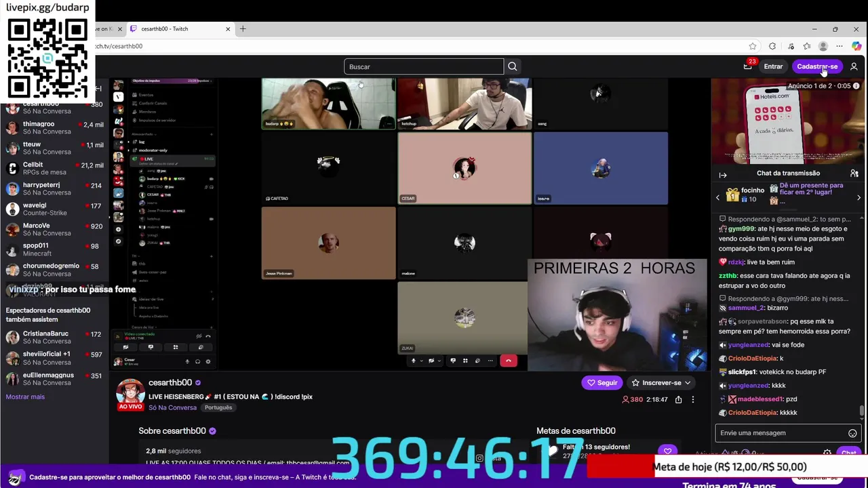Open chorumedogremio channel in the sidebar
The width and height of the screenshot is (868, 488).
click(54, 270)
